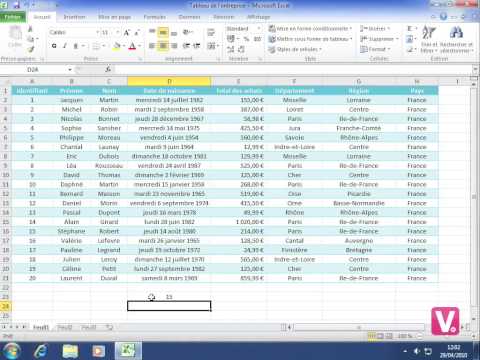Click the text orientation icon

point(187,32)
